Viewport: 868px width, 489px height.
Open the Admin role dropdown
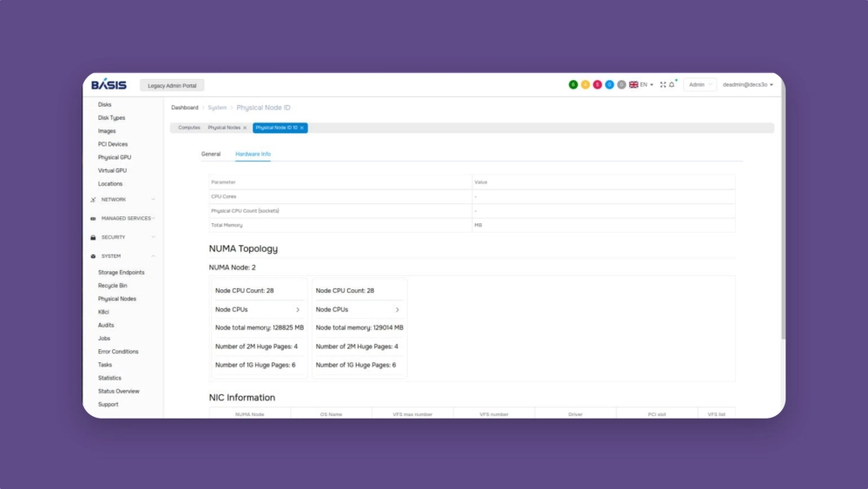pos(700,85)
